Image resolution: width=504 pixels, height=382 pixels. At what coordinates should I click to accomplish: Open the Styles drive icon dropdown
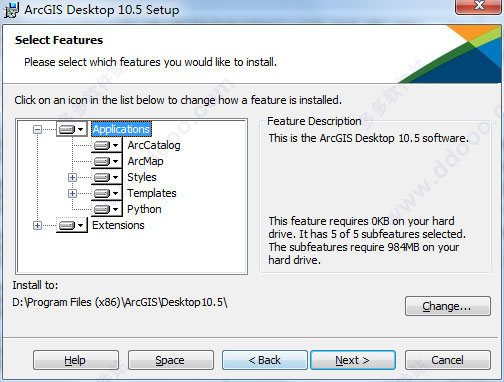(107, 177)
